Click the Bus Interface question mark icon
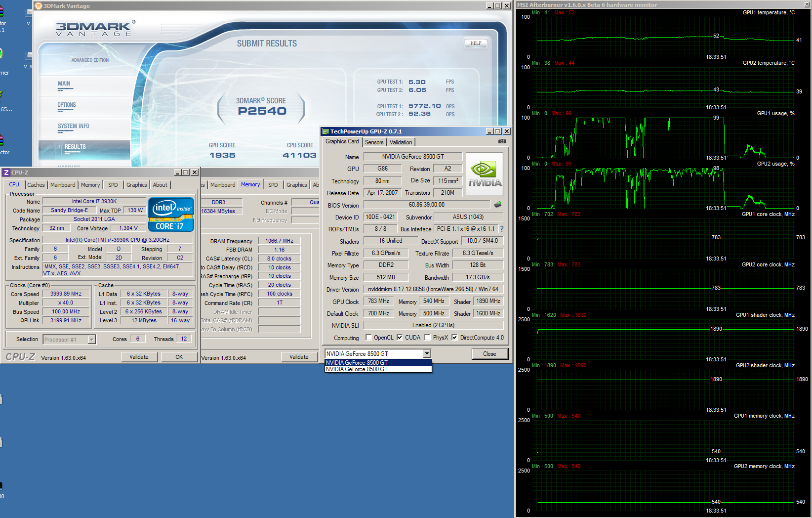Screen dimensions: 812x518 coord(502,229)
